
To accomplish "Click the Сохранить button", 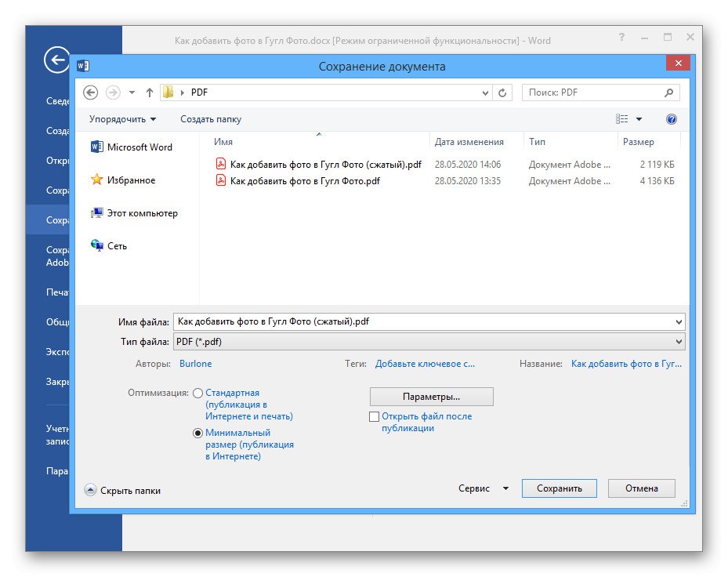I will (560, 488).
